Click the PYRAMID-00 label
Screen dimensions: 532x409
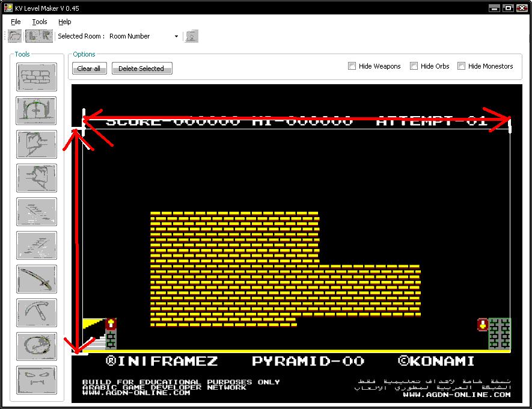[308, 361]
